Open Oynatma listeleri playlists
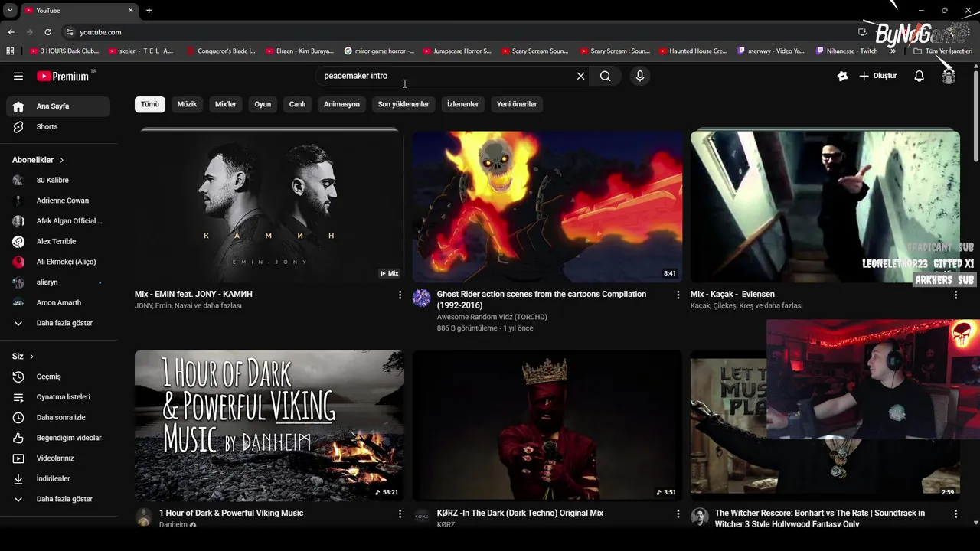The height and width of the screenshot is (551, 980). pyautogui.click(x=58, y=397)
